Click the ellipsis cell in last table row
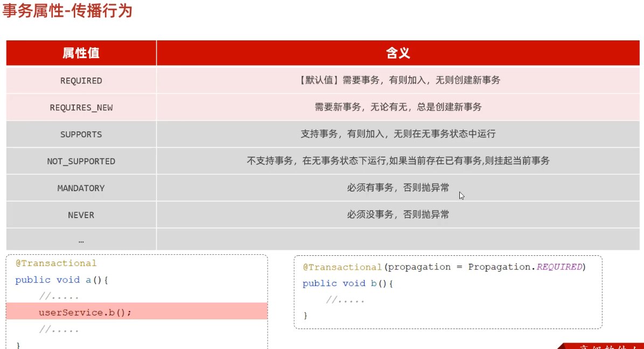This screenshot has width=644, height=349. pos(81,240)
